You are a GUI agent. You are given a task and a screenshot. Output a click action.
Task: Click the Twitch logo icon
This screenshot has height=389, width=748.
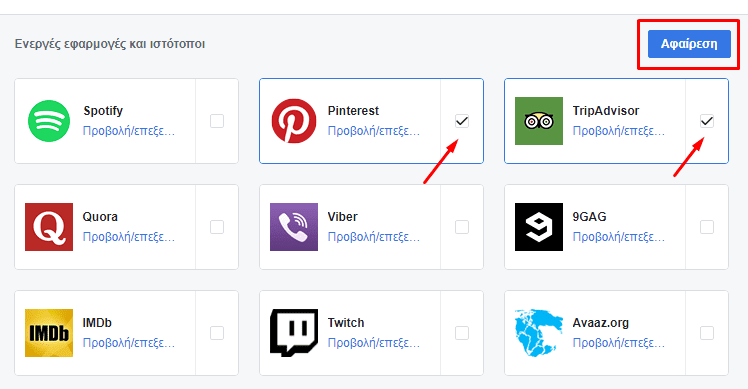(x=294, y=333)
